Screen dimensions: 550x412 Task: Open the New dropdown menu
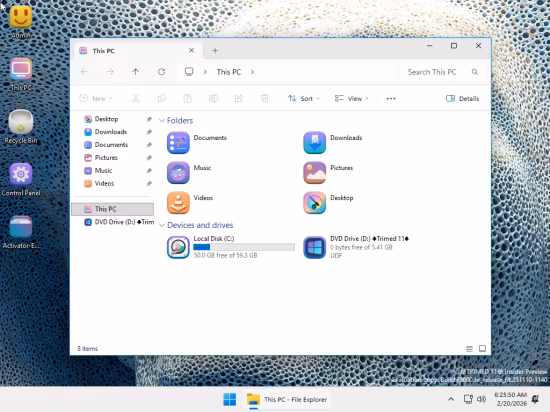click(96, 99)
